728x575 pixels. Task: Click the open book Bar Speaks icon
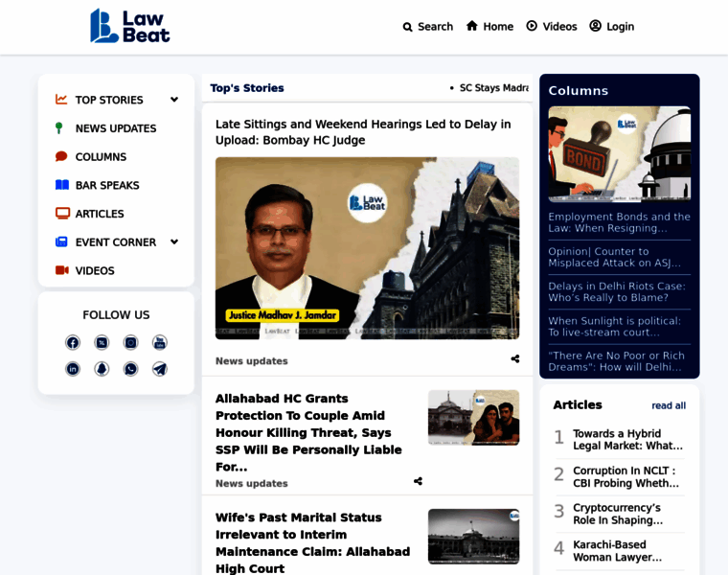click(x=61, y=185)
